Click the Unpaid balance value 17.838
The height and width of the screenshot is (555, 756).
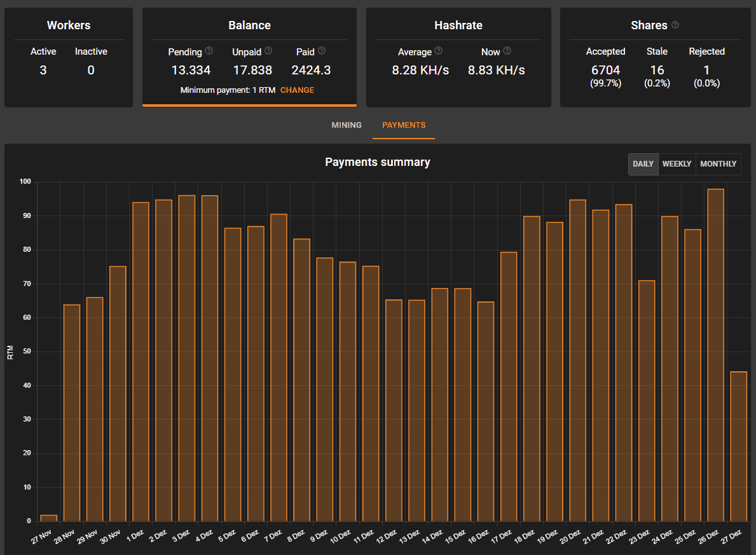pyautogui.click(x=252, y=71)
